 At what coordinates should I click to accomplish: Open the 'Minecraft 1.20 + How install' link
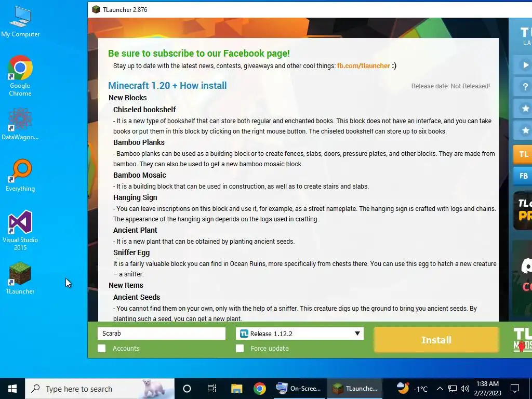tap(168, 86)
